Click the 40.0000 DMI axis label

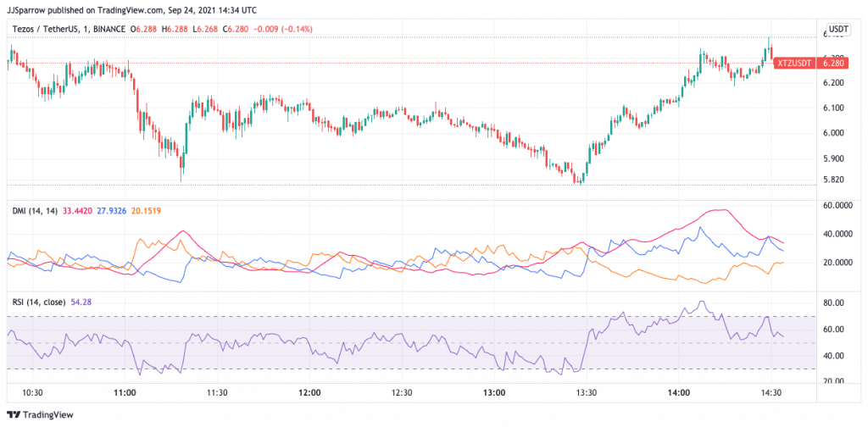(837, 234)
